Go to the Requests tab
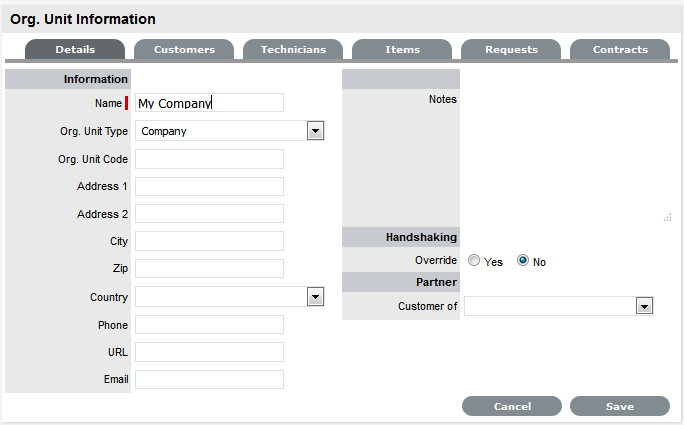The height and width of the screenshot is (425, 684). [x=511, y=49]
